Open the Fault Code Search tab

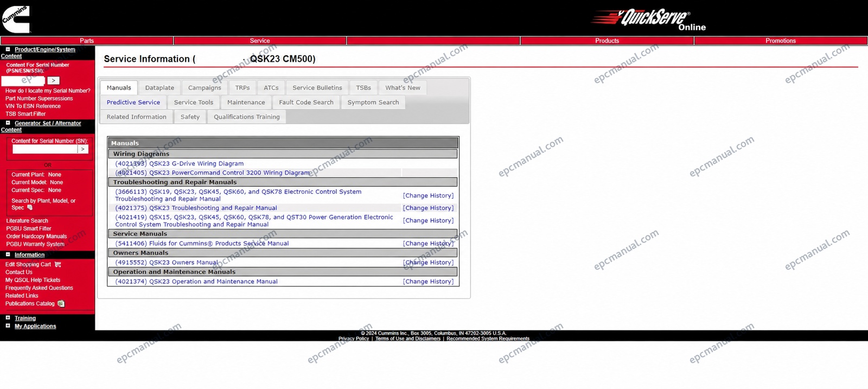point(307,102)
